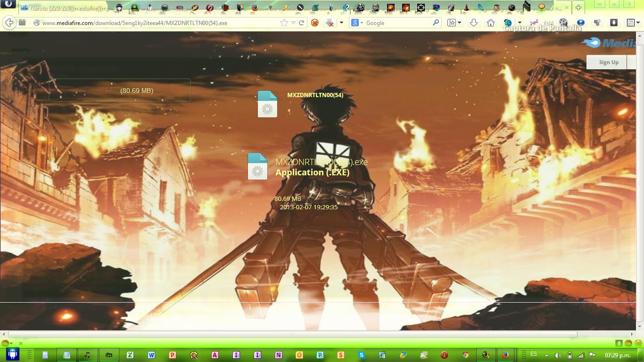The width and height of the screenshot is (644, 362).
Task: Reload the MediaFire page
Action: tap(301, 23)
